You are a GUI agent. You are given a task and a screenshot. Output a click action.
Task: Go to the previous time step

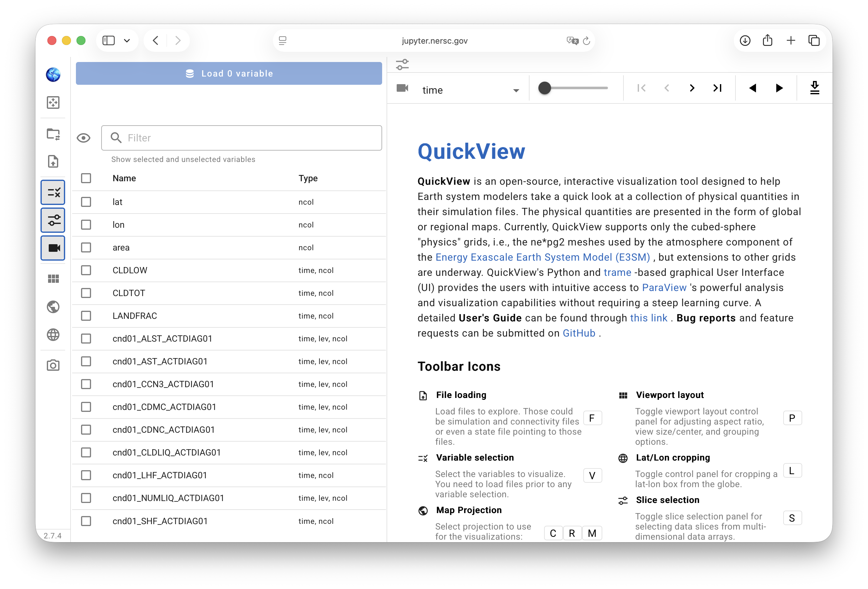click(x=667, y=88)
